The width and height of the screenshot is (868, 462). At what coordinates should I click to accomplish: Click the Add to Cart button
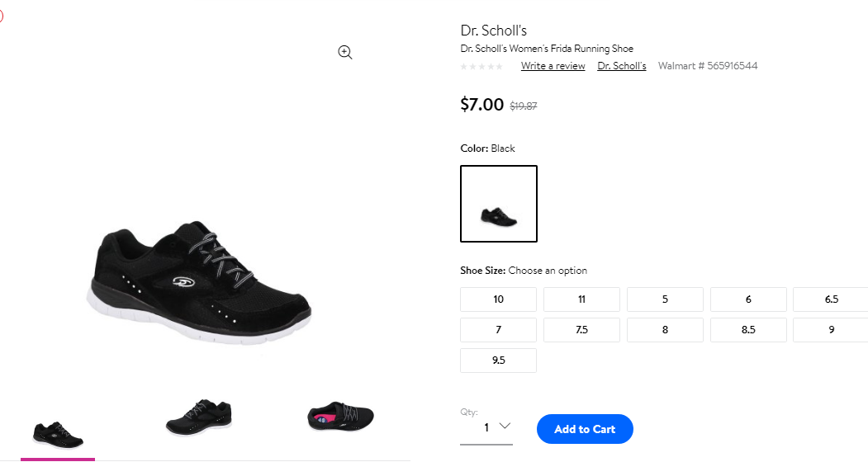point(585,429)
